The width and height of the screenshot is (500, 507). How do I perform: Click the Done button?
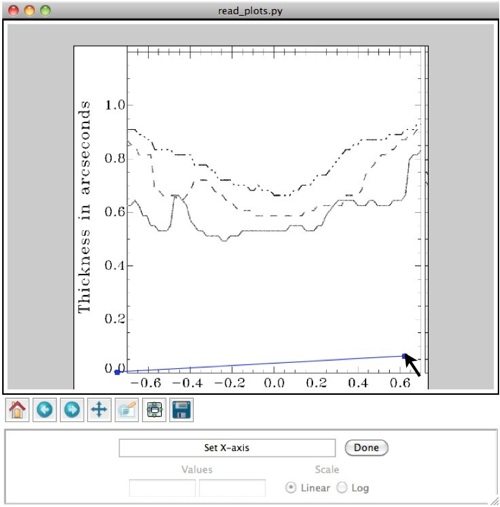point(366,448)
